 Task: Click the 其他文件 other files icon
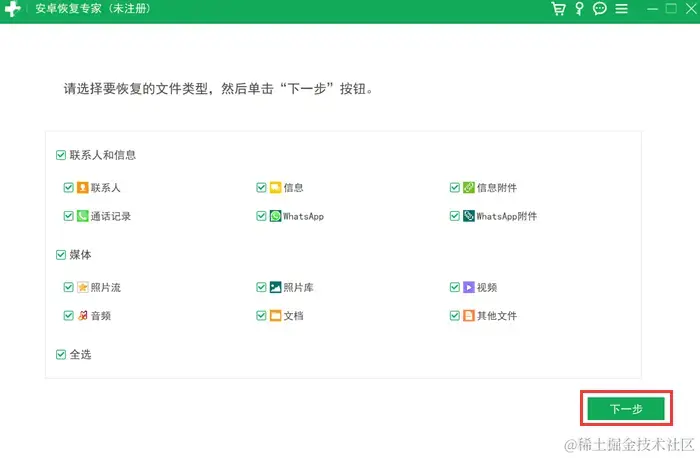(468, 316)
